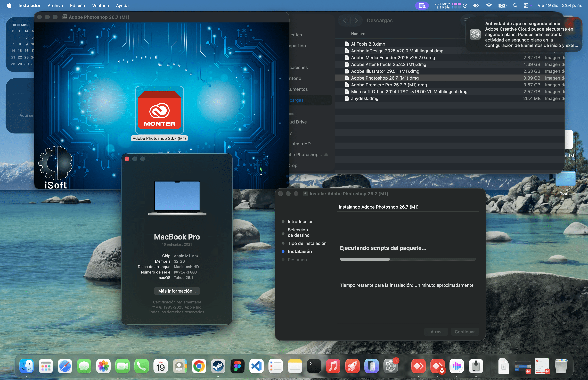Open Figma from the Dock
The height and width of the screenshot is (380, 588).
(238, 366)
